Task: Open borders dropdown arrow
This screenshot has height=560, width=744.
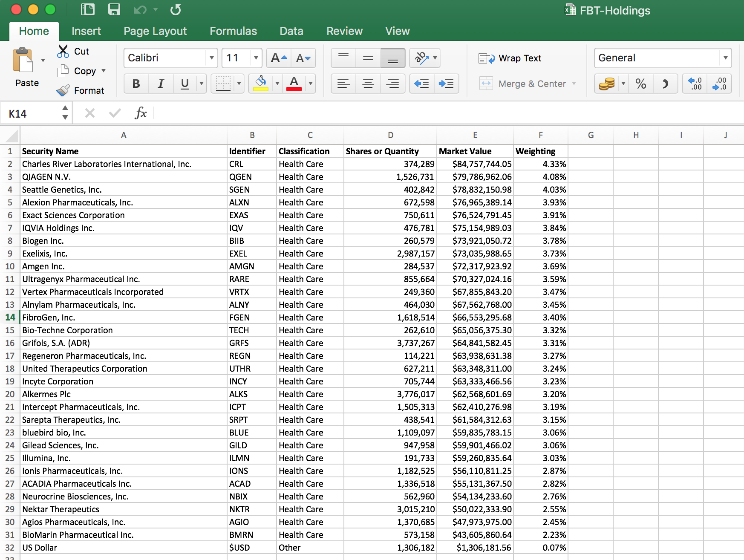Action: (x=239, y=83)
